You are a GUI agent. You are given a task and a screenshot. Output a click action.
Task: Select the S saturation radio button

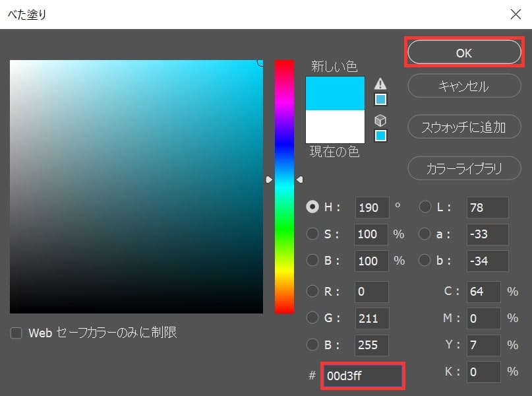(x=312, y=234)
